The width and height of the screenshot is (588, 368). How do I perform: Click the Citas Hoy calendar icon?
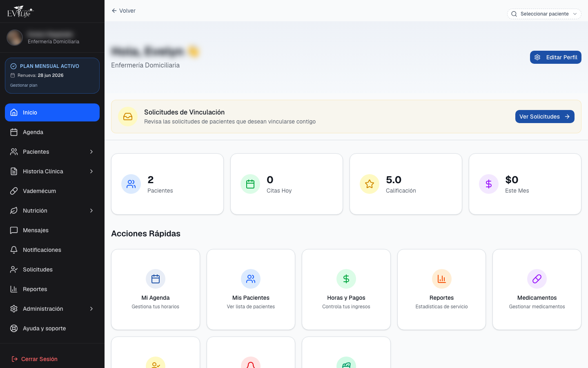pyautogui.click(x=250, y=184)
